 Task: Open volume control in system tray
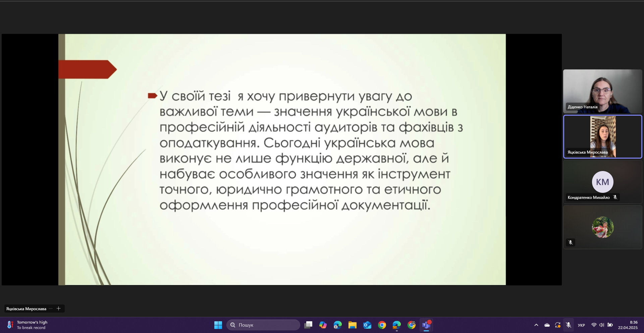pos(602,325)
